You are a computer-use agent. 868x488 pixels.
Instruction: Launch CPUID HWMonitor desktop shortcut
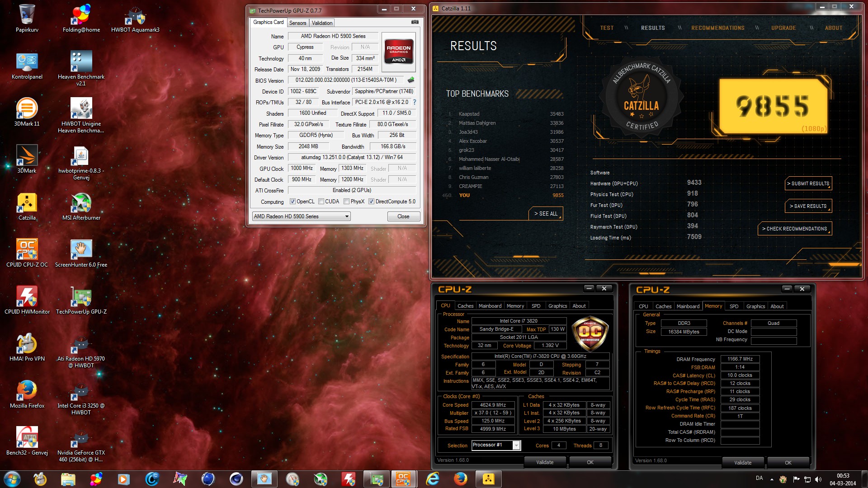pyautogui.click(x=27, y=300)
